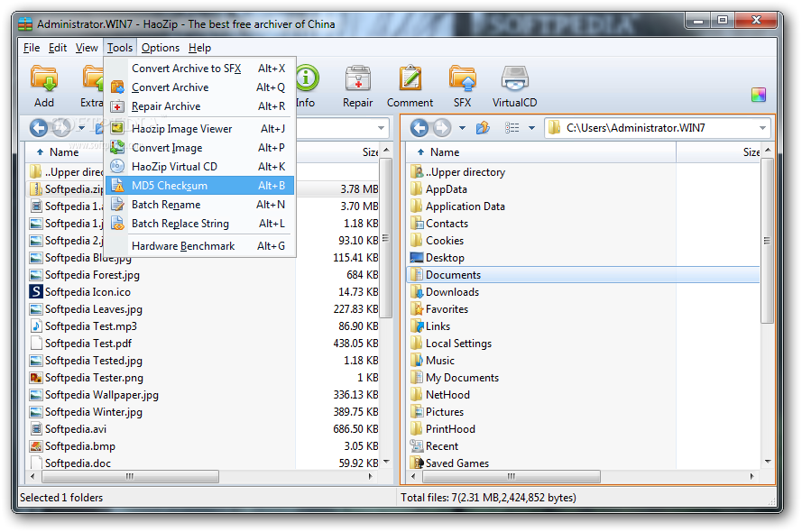The height and width of the screenshot is (532, 802).
Task: Click the Softpedia.bmp file icon
Action: pos(36,446)
